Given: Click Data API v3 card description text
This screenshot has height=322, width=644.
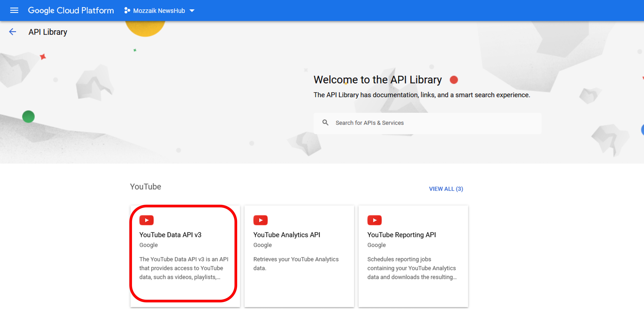Looking at the screenshot, I should click(184, 268).
